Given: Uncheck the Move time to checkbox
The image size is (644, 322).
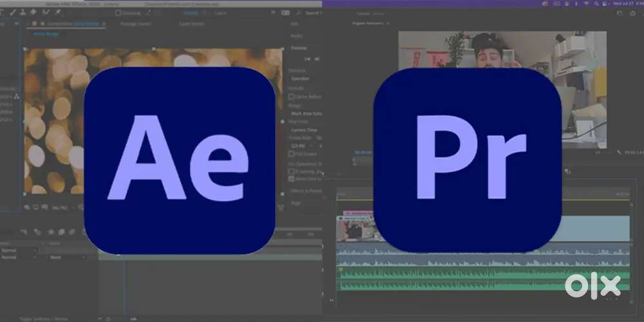Looking at the screenshot, I should point(291,178).
